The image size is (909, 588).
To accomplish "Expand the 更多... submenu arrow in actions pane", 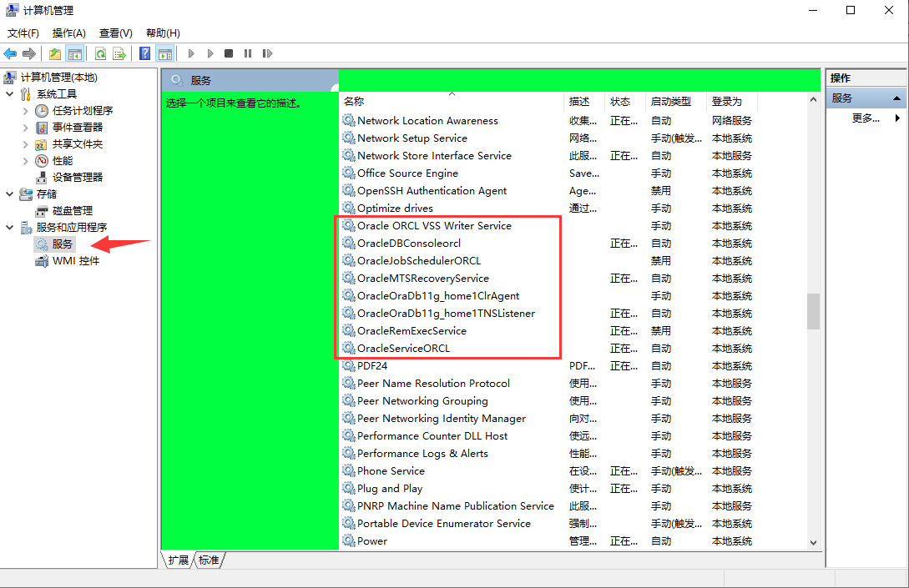I will (897, 118).
